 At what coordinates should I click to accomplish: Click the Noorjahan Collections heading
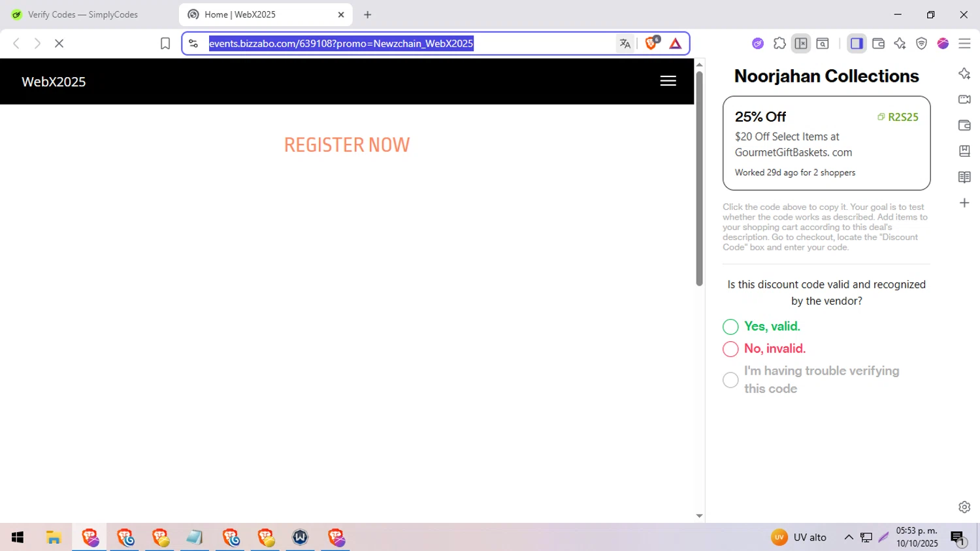826,76
